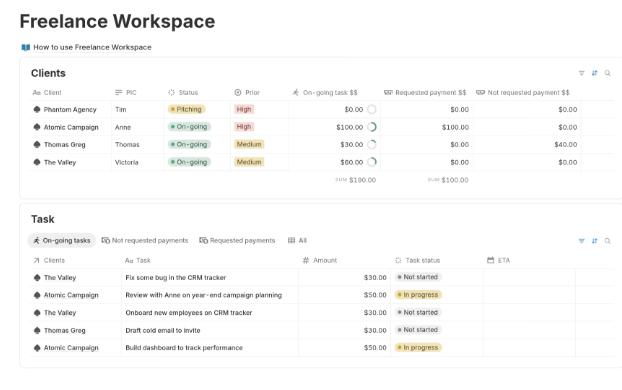The height and width of the screenshot is (390, 622).
Task: Click the progress ring in Phantom Agency row
Action: click(372, 109)
